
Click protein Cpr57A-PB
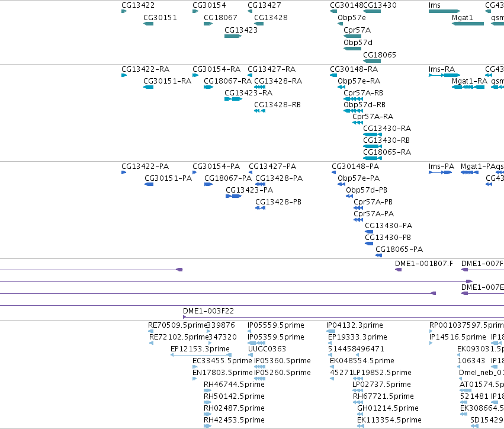358,208
